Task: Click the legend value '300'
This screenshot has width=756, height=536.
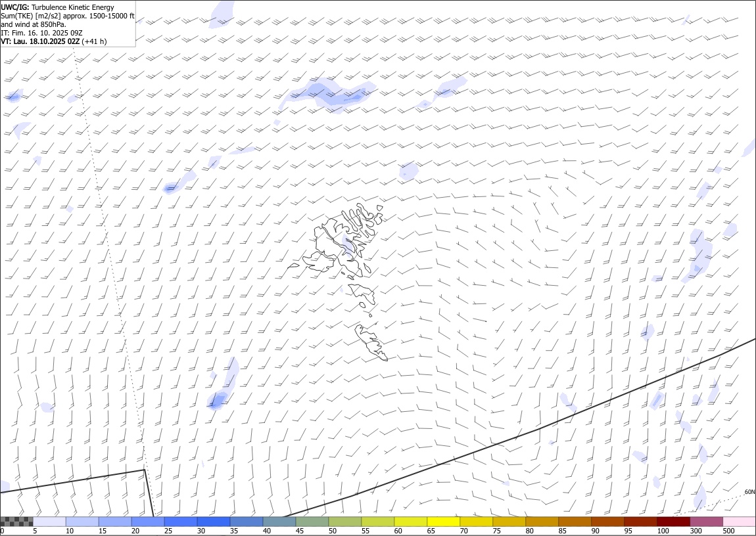Action: 696,531
